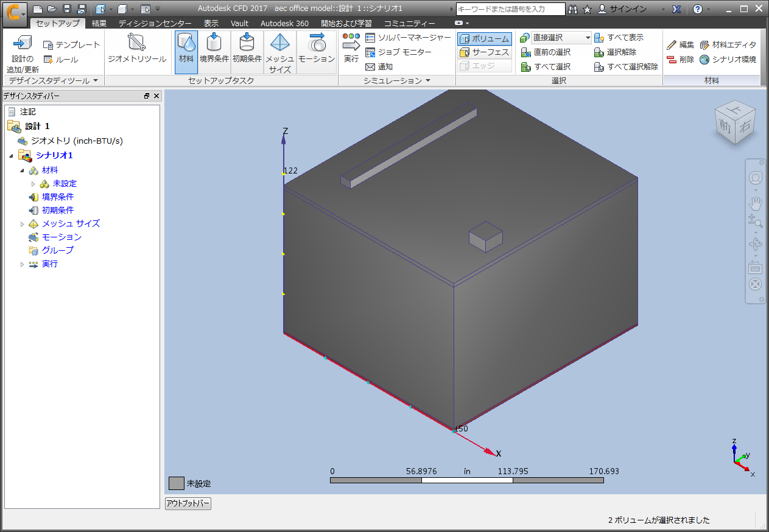
Task: Click the Autodesk Exchange X icon
Action: tap(676, 9)
